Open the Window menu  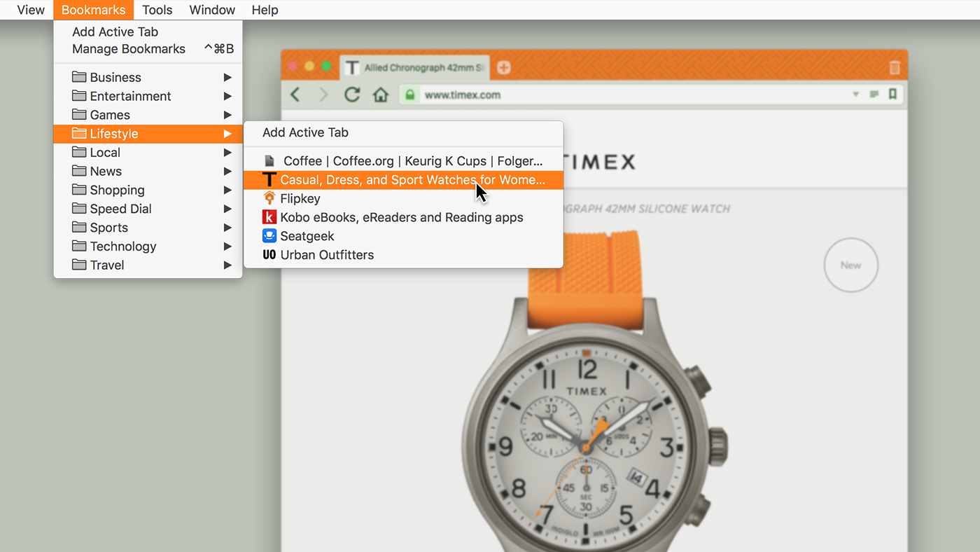[x=212, y=10]
